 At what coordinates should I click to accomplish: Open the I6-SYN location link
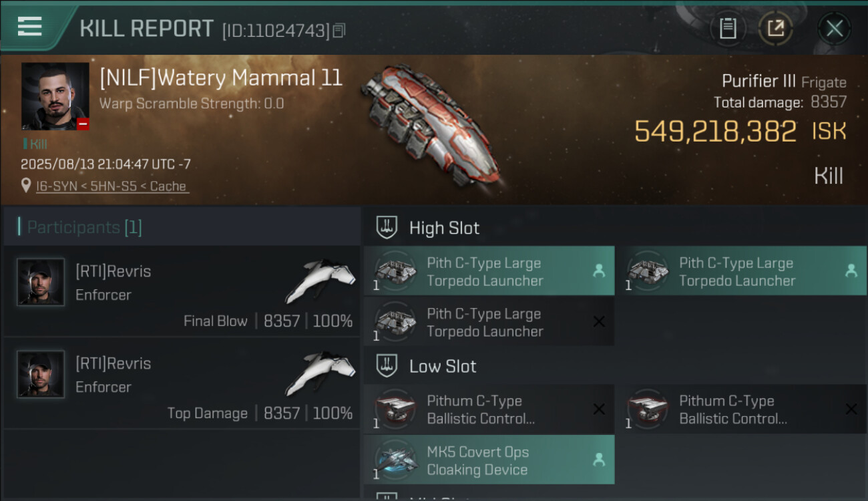coord(112,186)
